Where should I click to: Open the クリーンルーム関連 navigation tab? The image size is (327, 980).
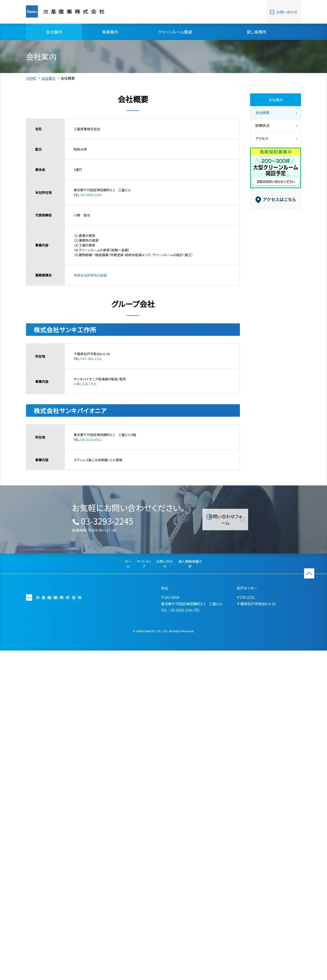point(175,32)
